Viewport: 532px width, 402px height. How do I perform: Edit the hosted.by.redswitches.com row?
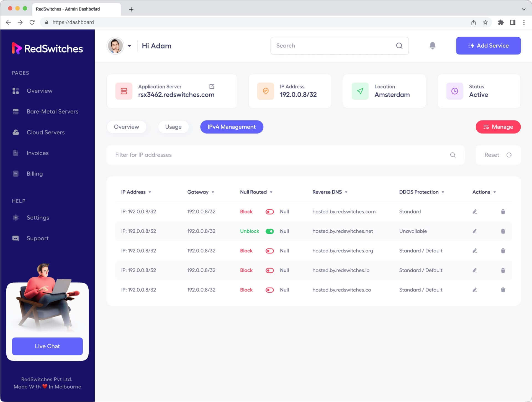(x=475, y=212)
